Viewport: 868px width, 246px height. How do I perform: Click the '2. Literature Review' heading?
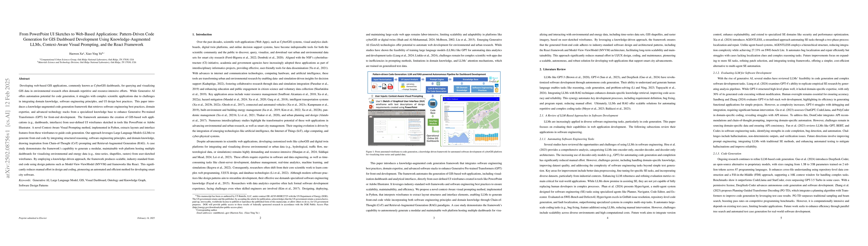pyautogui.click(x=553, y=69)
